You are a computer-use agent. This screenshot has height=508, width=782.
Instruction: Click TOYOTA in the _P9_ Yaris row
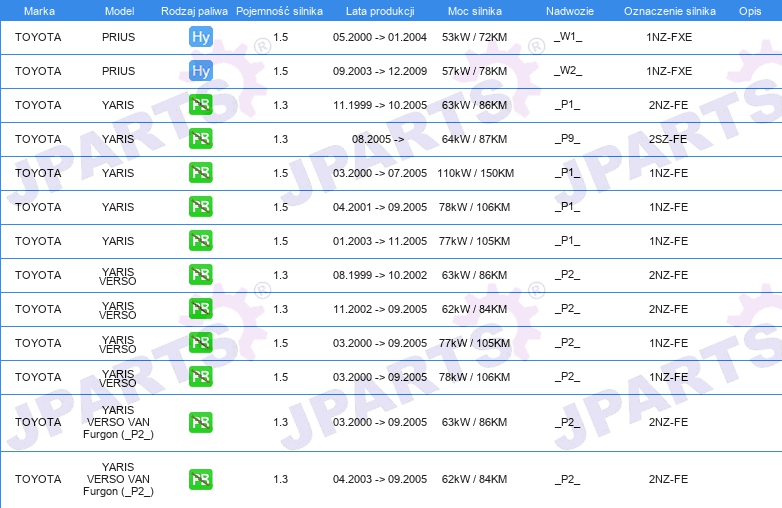coord(38,139)
